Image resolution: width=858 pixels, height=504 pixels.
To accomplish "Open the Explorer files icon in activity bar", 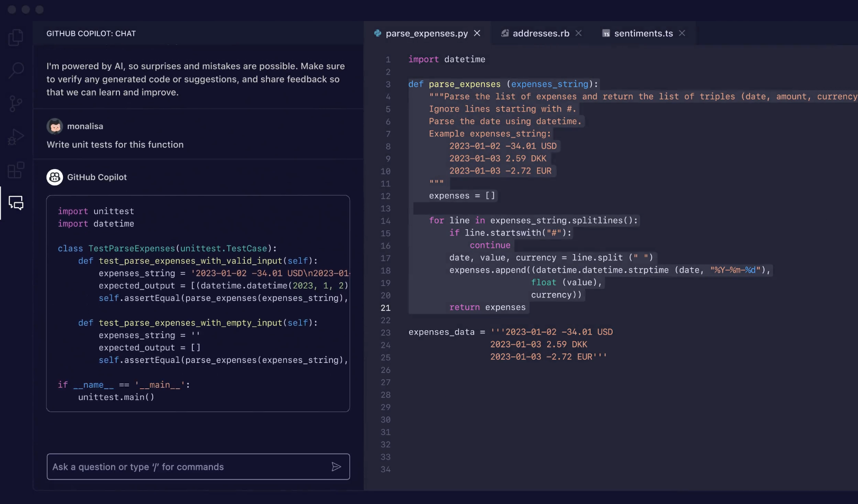I will click(x=16, y=38).
